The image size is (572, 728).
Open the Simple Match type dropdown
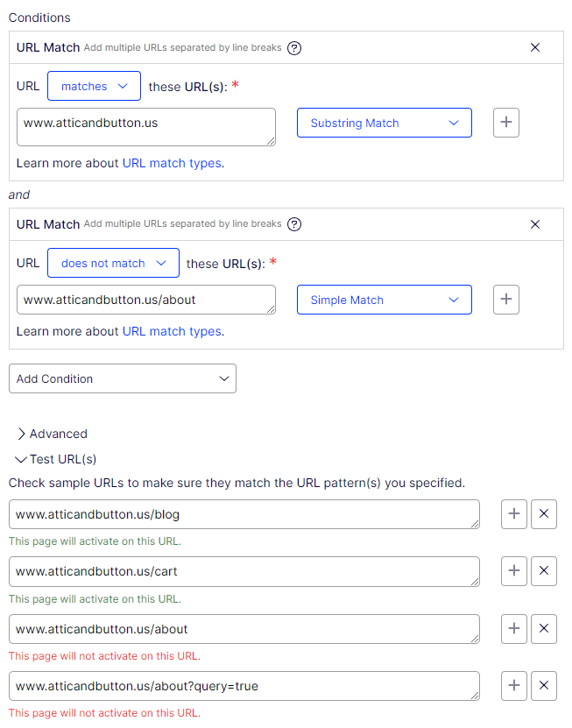click(x=384, y=300)
